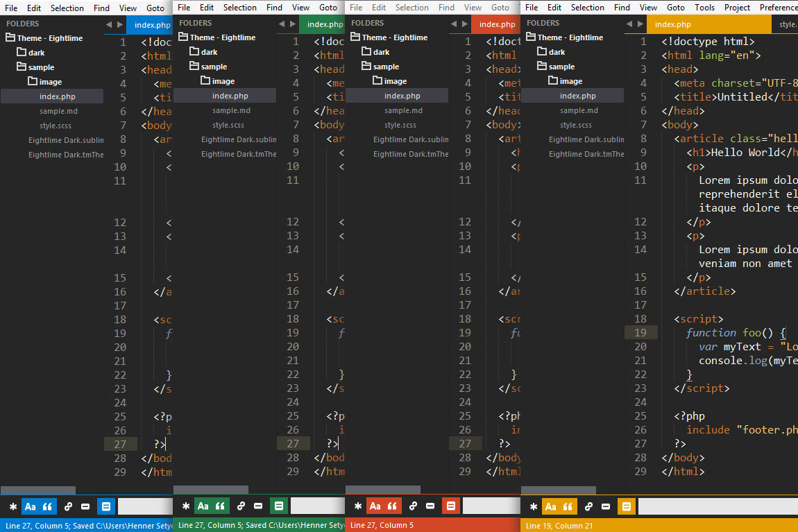Open Project menu in orange window
The width and height of the screenshot is (798, 532).
point(737,8)
